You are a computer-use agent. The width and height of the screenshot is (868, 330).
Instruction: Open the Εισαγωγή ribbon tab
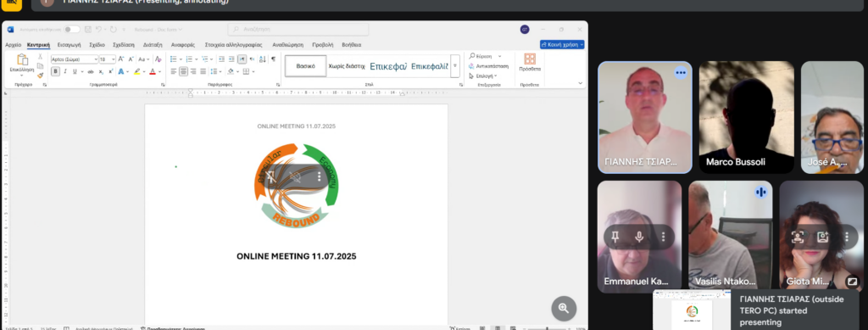70,45
